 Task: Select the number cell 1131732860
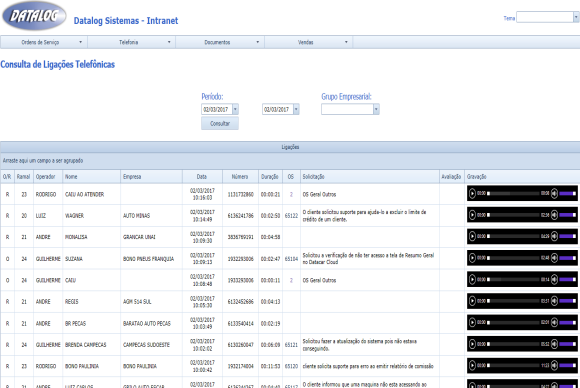240,194
